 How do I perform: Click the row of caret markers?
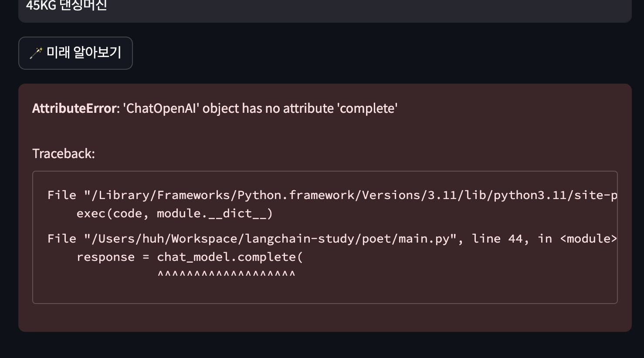click(226, 274)
